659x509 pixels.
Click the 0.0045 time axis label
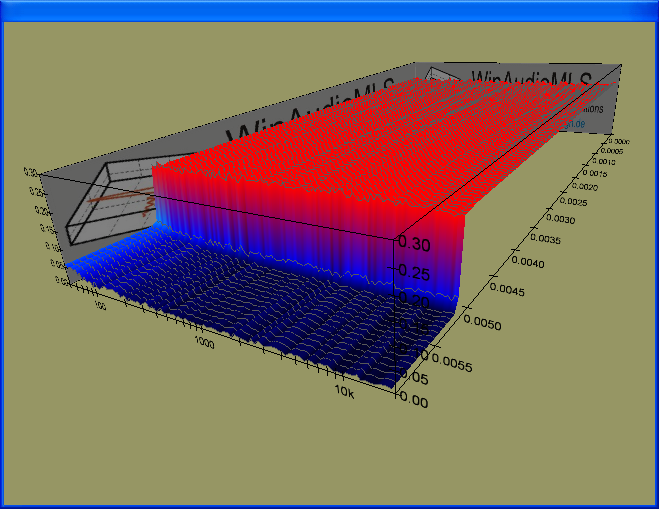point(505,291)
